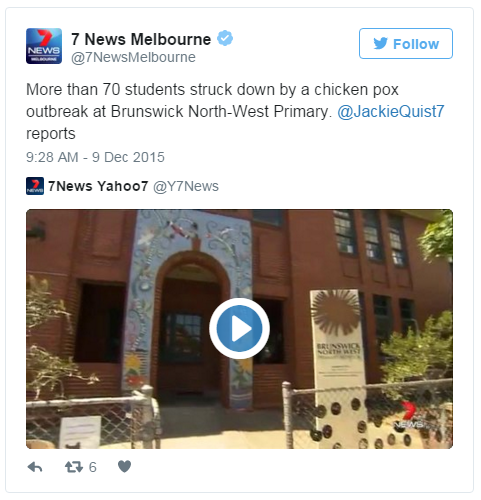
Task: Open the @7NewsMelbourne handle link
Action: tap(133, 57)
